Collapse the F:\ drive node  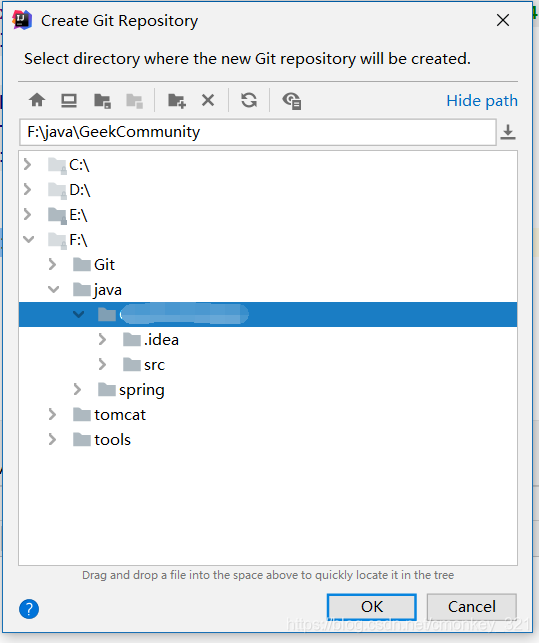tap(28, 239)
